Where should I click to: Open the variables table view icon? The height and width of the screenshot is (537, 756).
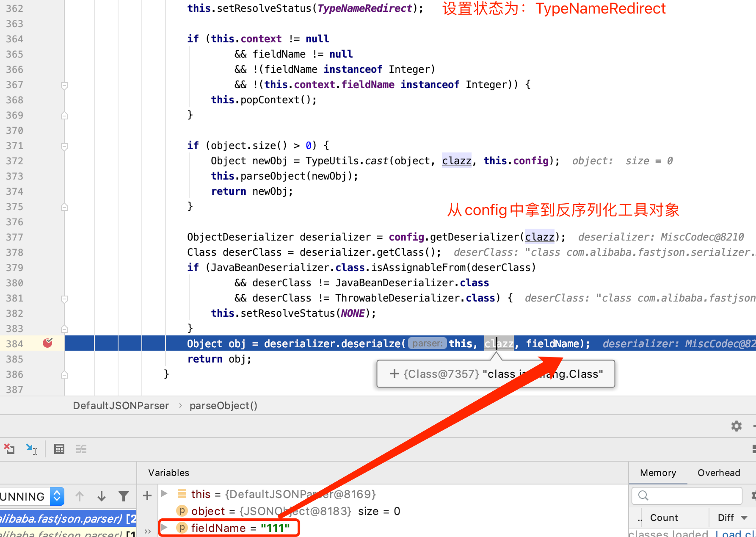(x=59, y=448)
